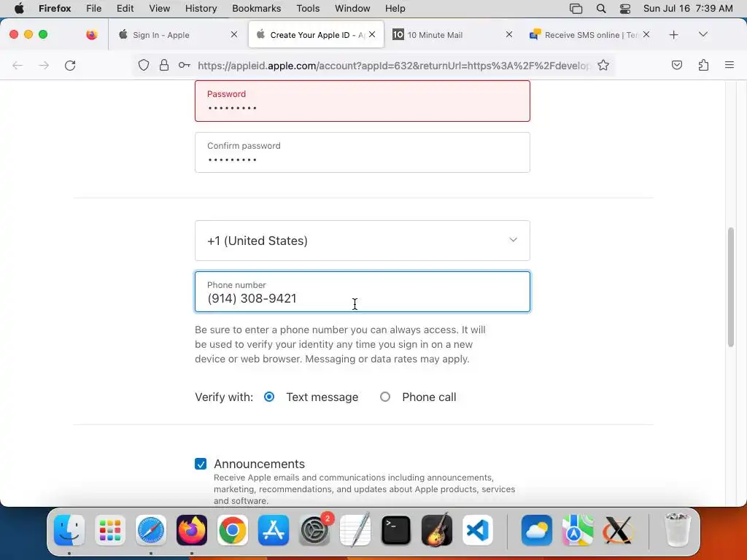Open the File menu

pyautogui.click(x=93, y=9)
